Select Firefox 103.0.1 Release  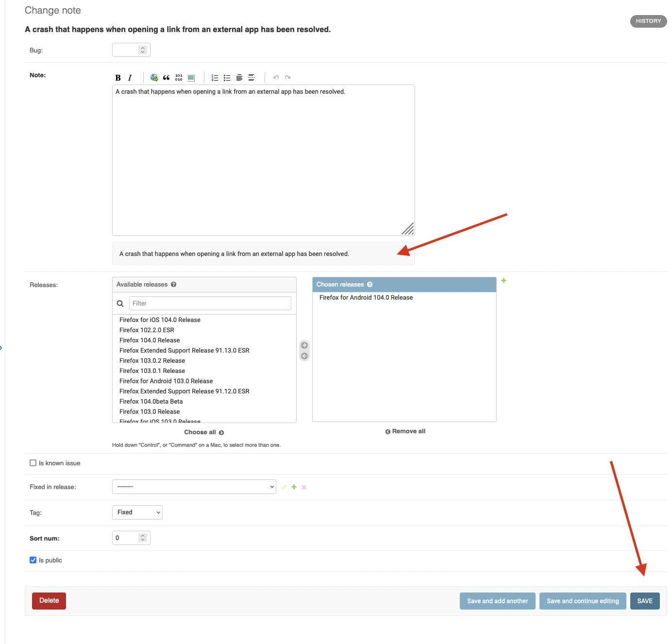click(152, 371)
